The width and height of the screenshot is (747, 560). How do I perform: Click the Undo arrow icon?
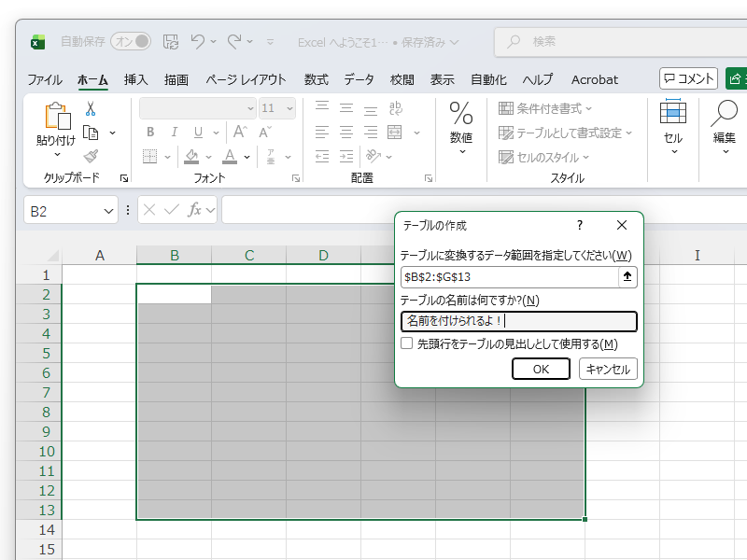[197, 41]
